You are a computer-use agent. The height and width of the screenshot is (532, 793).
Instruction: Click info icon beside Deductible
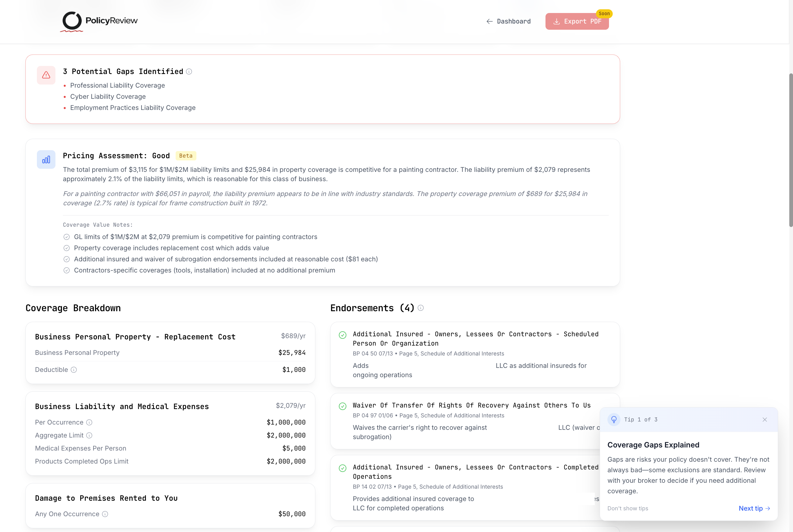(x=74, y=370)
